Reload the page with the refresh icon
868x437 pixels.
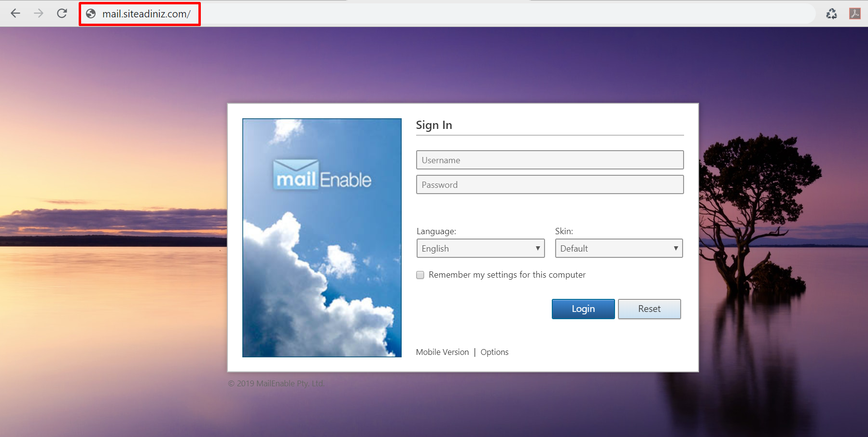click(x=62, y=14)
